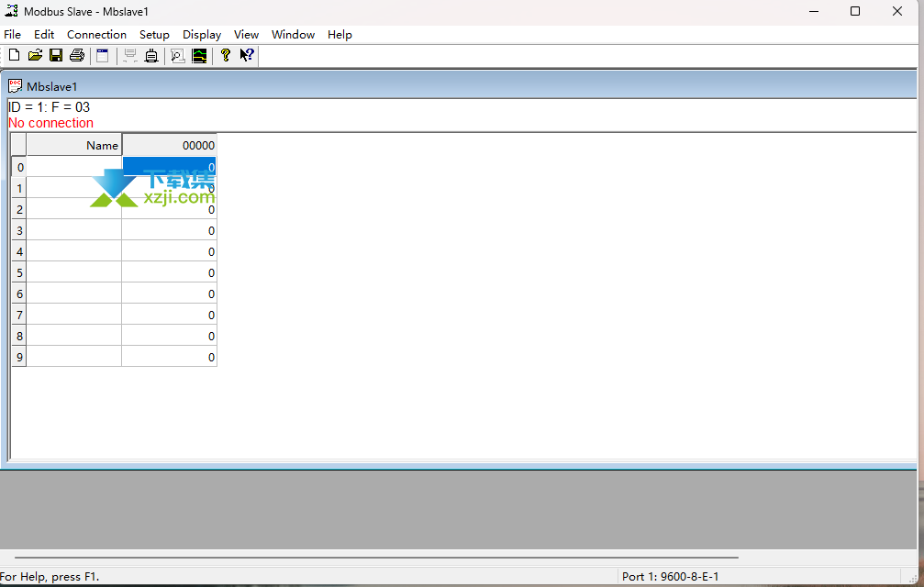Open the Display menu
The width and height of the screenshot is (924, 587).
tap(202, 35)
